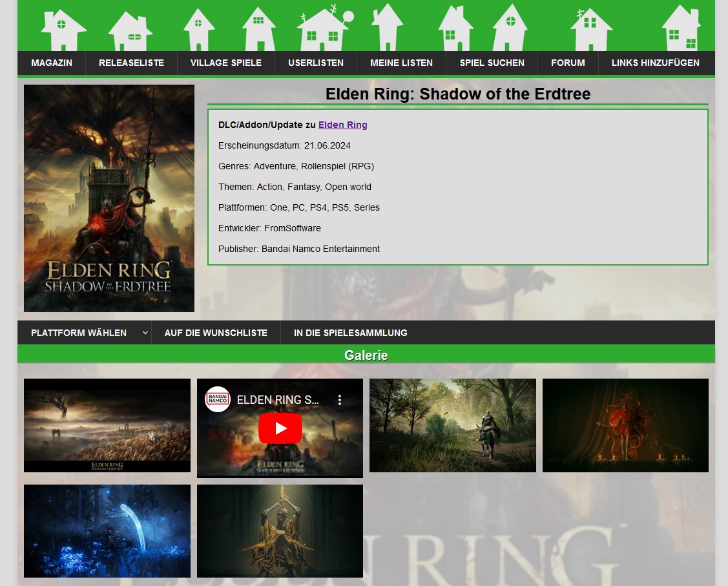Screen dimensions: 728x586
Task: Click the house icon above the Village Spiele menu
Action: pyautogui.click(x=197, y=27)
